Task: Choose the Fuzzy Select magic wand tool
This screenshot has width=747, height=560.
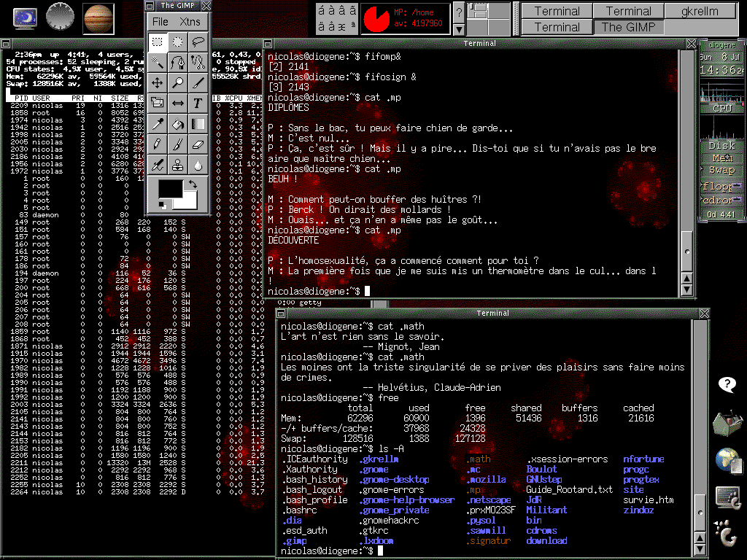Action: [157, 63]
